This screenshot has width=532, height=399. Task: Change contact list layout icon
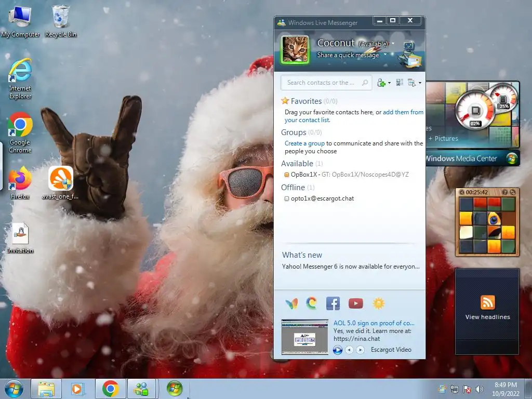tap(400, 83)
